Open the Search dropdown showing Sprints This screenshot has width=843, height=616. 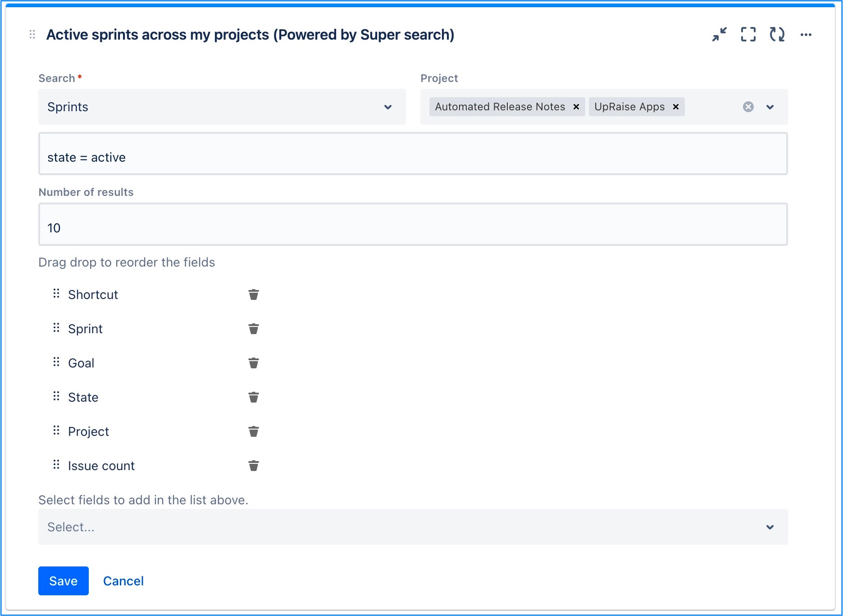coord(222,107)
